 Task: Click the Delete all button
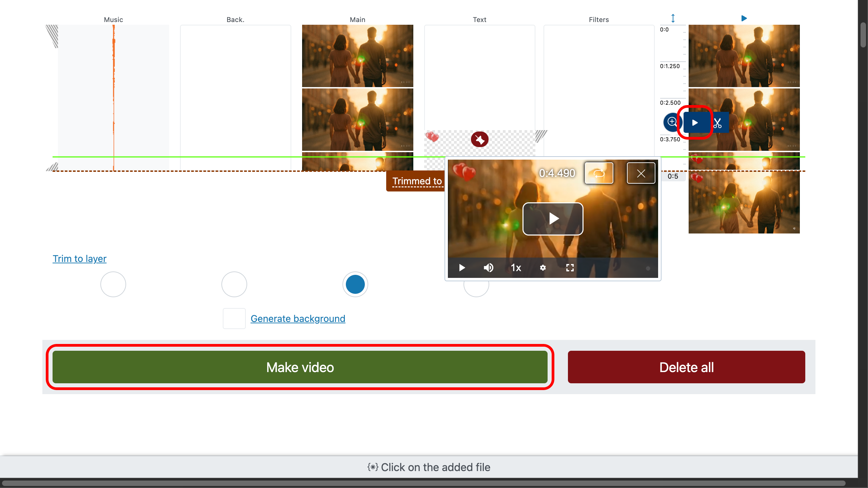(686, 367)
